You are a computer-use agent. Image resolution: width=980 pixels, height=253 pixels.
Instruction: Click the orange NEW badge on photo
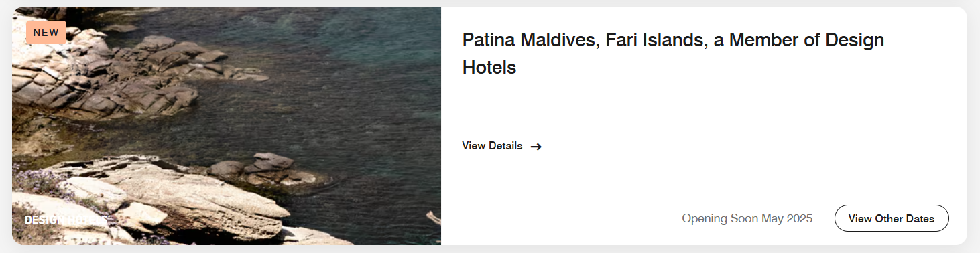coord(46,32)
